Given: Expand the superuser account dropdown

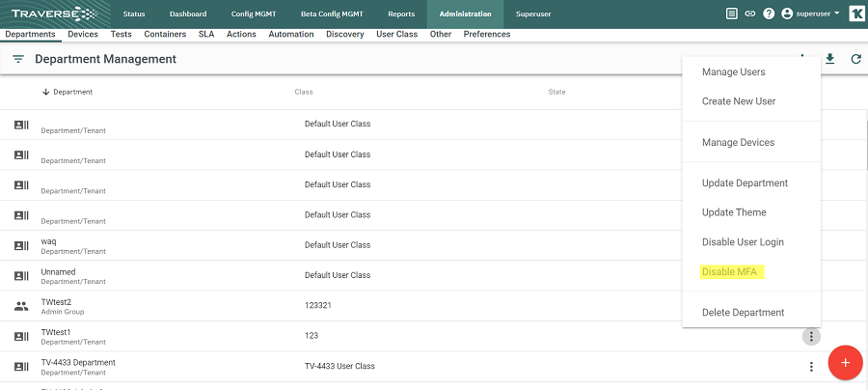Looking at the screenshot, I should (837, 13).
